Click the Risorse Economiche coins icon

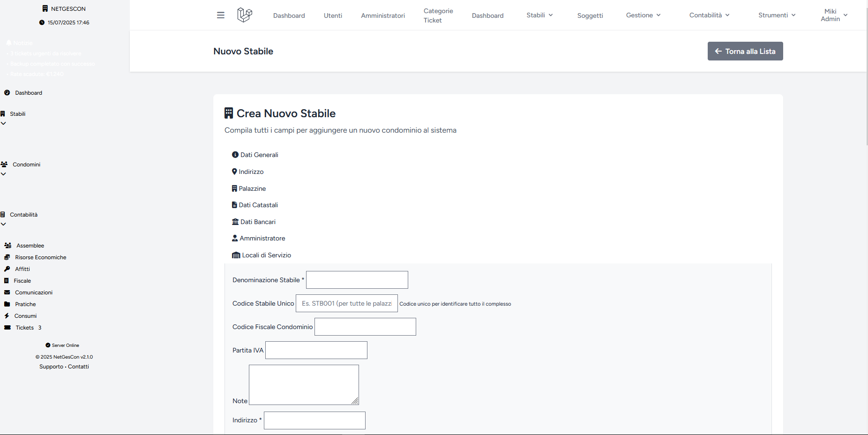(7, 257)
